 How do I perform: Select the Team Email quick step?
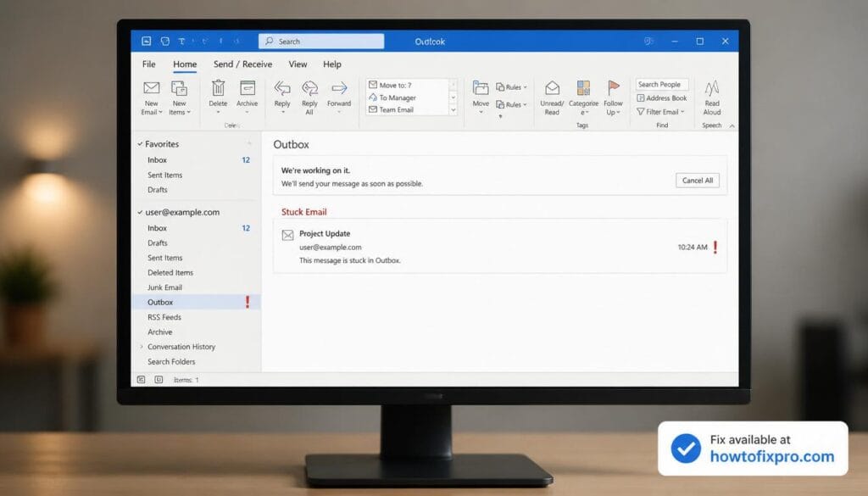[392, 109]
